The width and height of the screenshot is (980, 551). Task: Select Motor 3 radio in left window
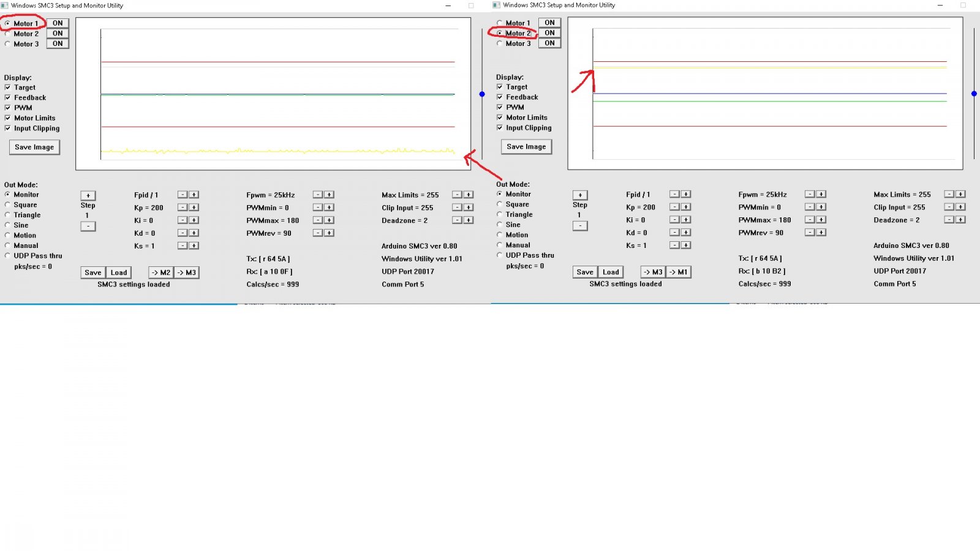7,44
